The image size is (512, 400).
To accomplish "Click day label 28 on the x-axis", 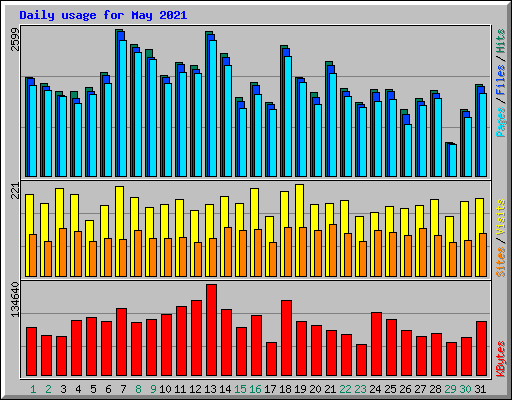I will click(435, 389).
